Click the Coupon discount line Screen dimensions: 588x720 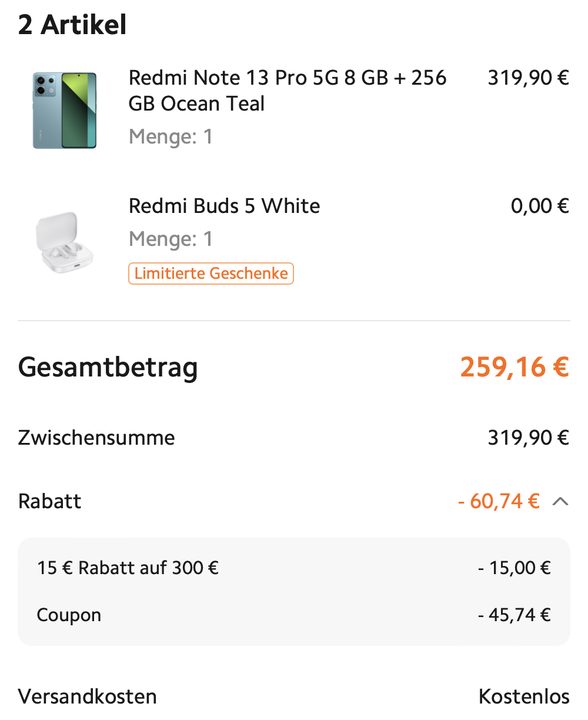tap(69, 615)
